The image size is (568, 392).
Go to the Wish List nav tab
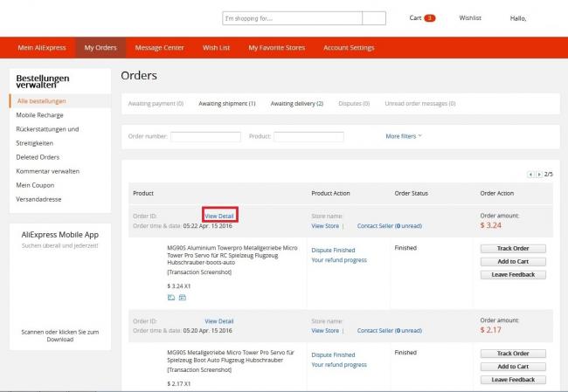click(x=216, y=47)
